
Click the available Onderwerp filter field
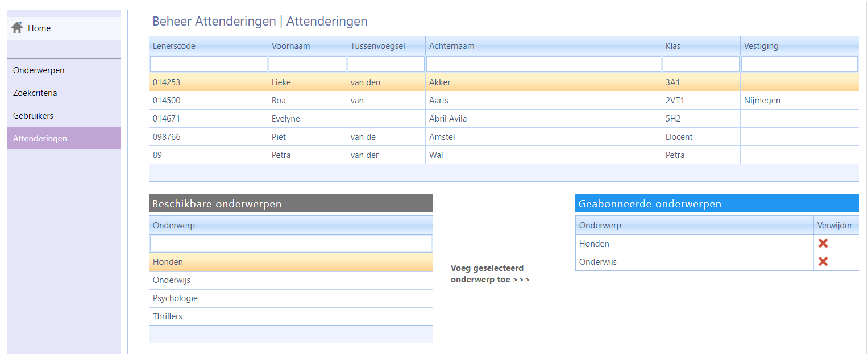click(x=290, y=243)
